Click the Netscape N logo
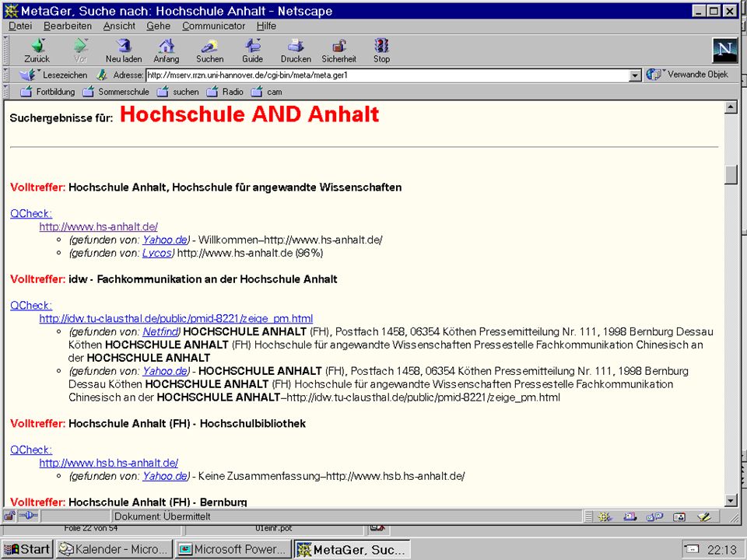 724,50
